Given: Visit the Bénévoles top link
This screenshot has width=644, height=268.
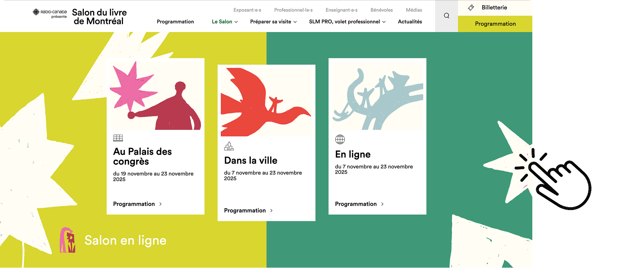Looking at the screenshot, I should pyautogui.click(x=381, y=10).
